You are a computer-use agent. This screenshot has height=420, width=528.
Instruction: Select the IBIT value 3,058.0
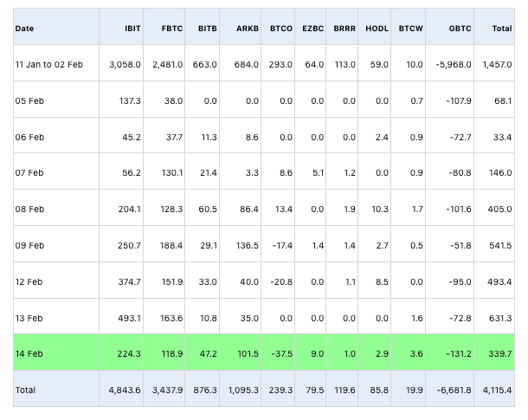point(125,64)
